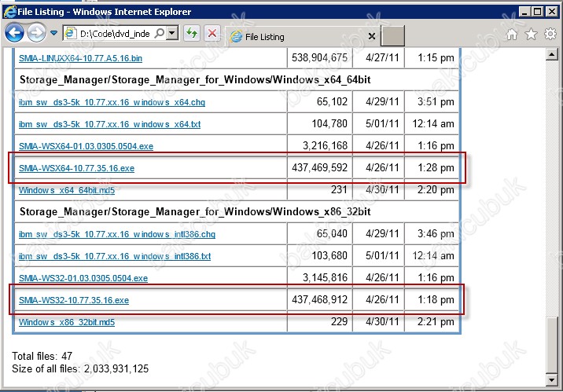Click the Internet Explorer title bar logo
This screenshot has height=392, width=563.
click(9, 12)
